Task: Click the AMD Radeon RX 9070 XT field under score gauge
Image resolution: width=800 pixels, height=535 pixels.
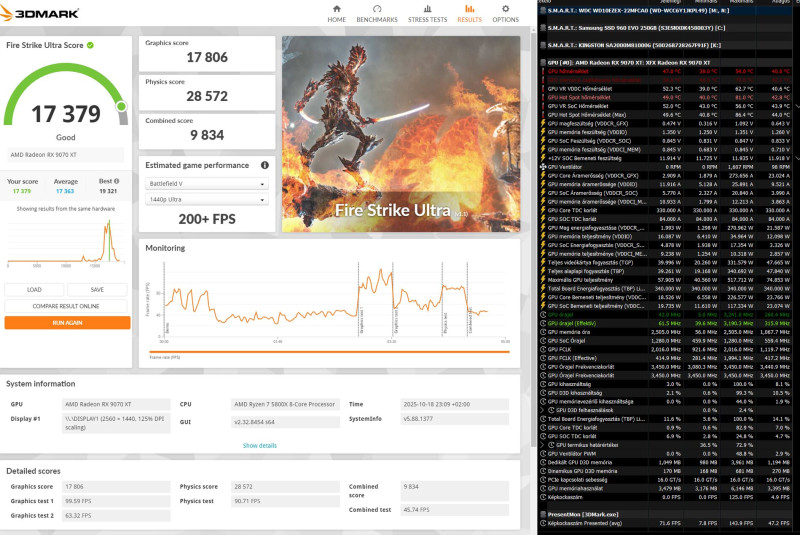Action: click(x=65, y=155)
